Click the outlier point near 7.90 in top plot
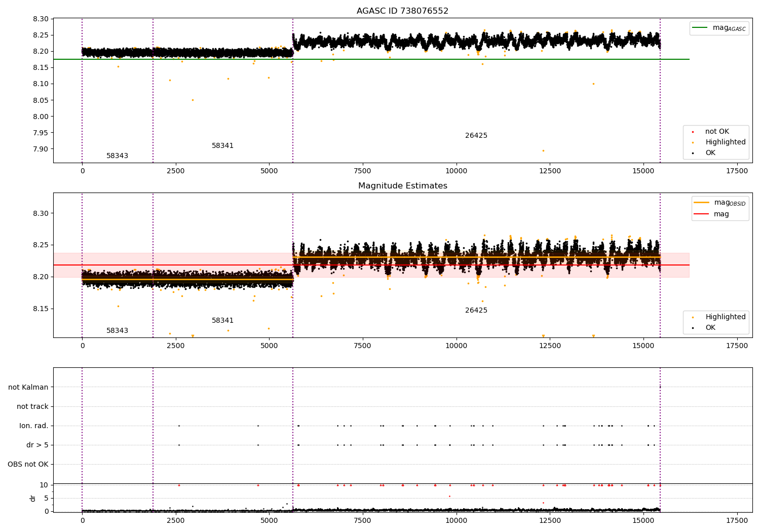Viewport: 760px width, 532px height. point(543,150)
